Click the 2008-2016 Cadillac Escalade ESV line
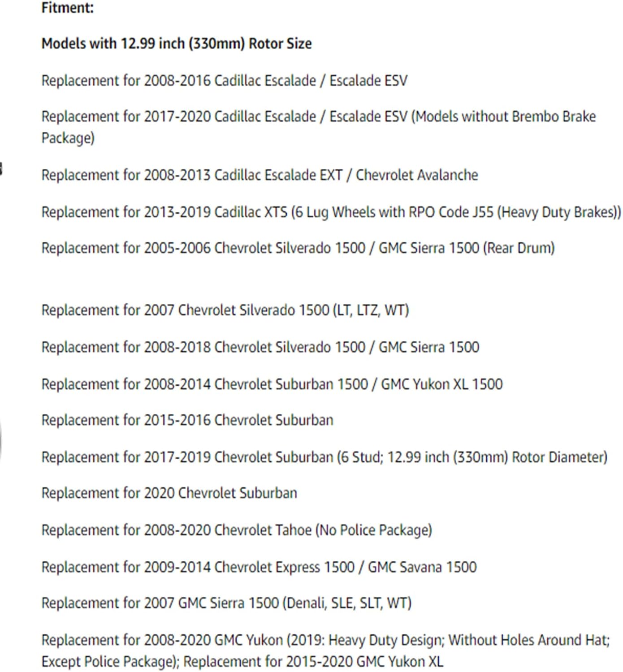Image resolution: width=623 pixels, height=672 pixels. click(x=225, y=81)
